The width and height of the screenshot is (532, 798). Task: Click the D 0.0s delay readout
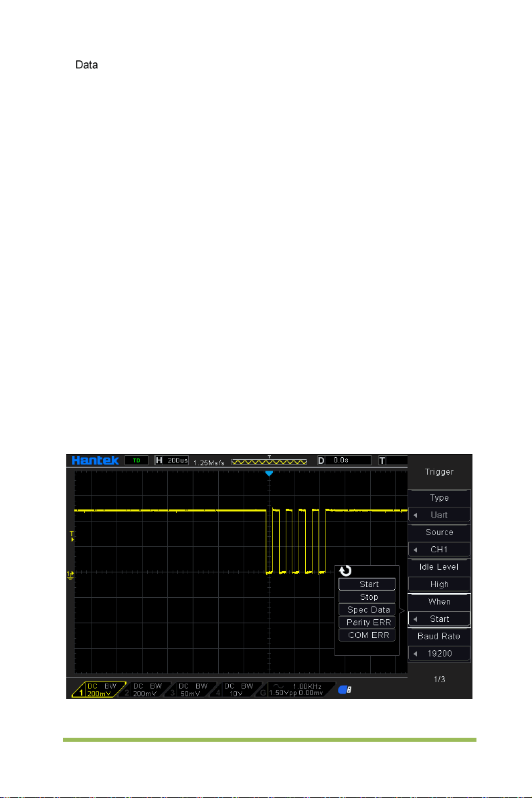tap(345, 460)
